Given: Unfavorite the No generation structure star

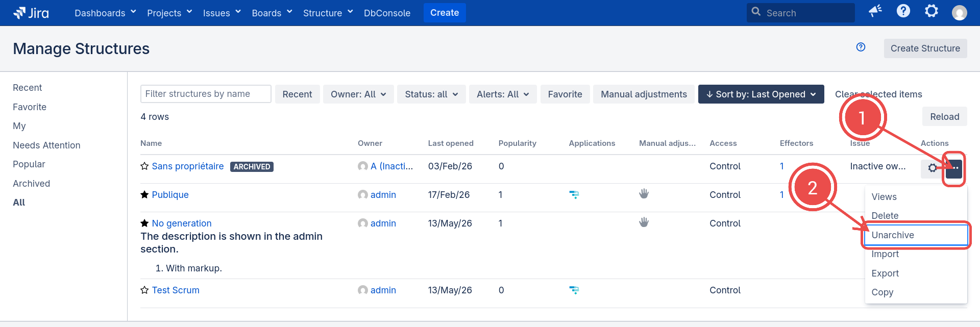Looking at the screenshot, I should pyautogui.click(x=144, y=223).
